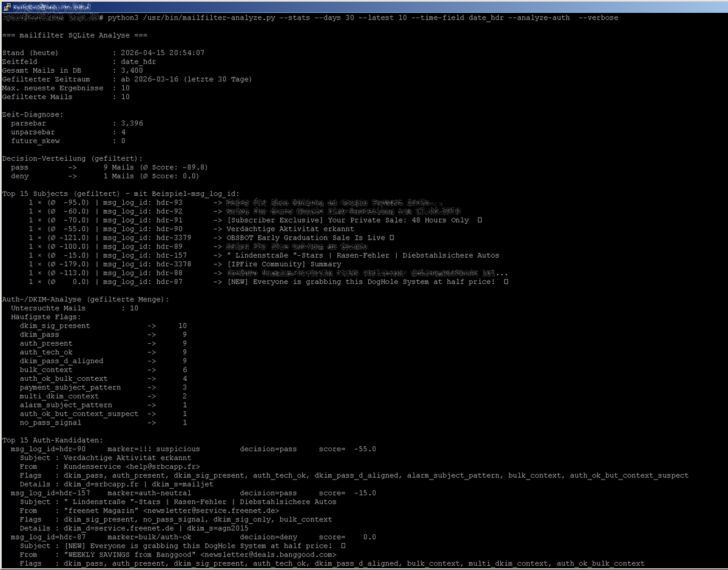Click 'auth_ok_but_context_suspect' in hdr-90 flags line
This screenshot has height=570, width=728.
click(629, 475)
